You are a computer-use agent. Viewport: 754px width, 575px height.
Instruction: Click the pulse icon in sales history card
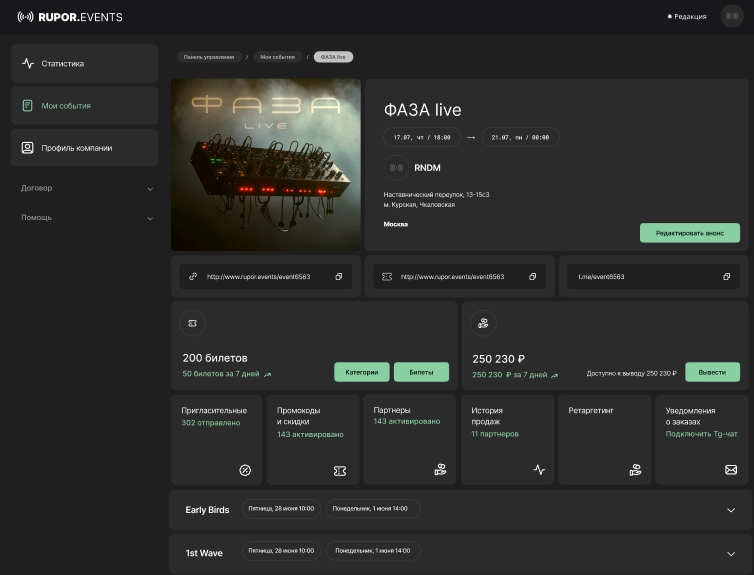click(539, 470)
